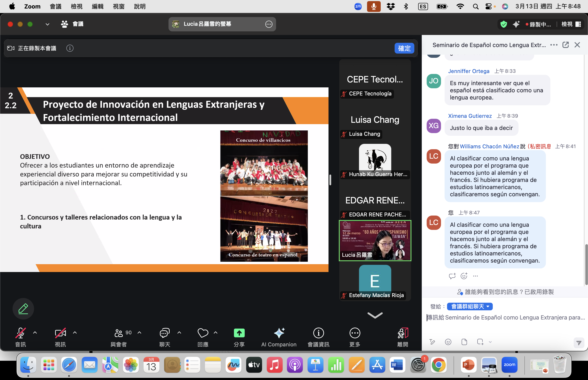Click the emoji picker in chat input
Screen dimensions: 588x380
pos(448,342)
